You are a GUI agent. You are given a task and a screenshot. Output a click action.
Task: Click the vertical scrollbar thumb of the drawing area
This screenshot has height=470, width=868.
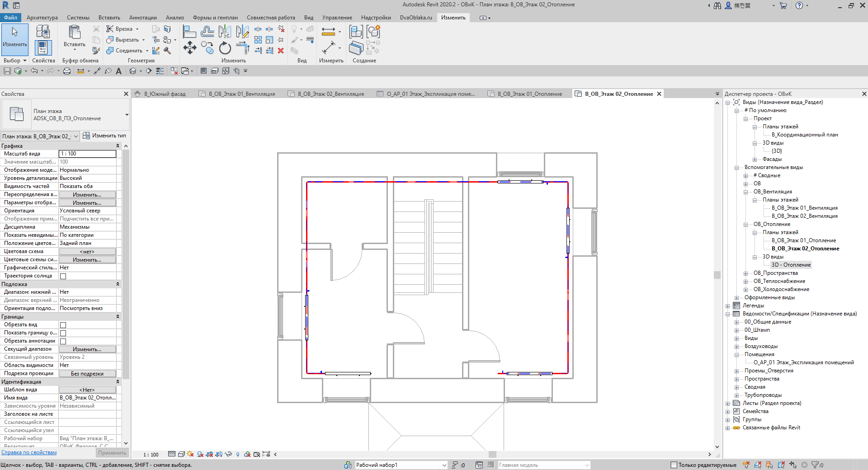(x=717, y=275)
